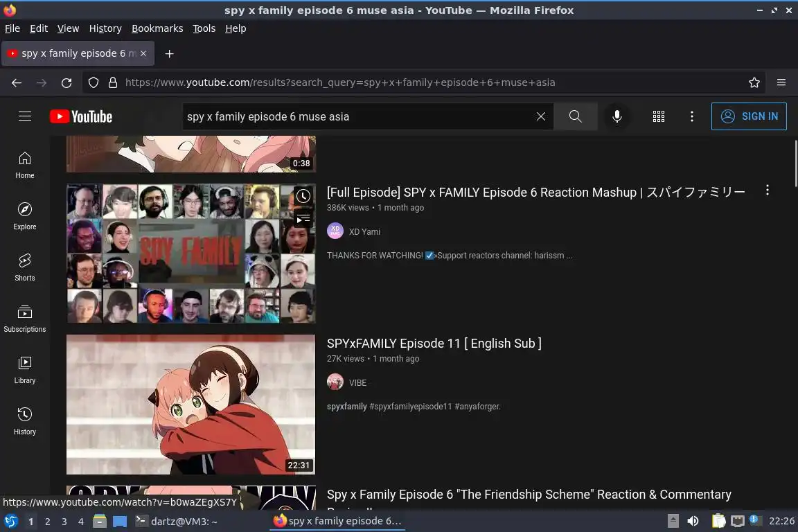Open a new browser tab with plus button
The image size is (798, 532).
click(170, 53)
